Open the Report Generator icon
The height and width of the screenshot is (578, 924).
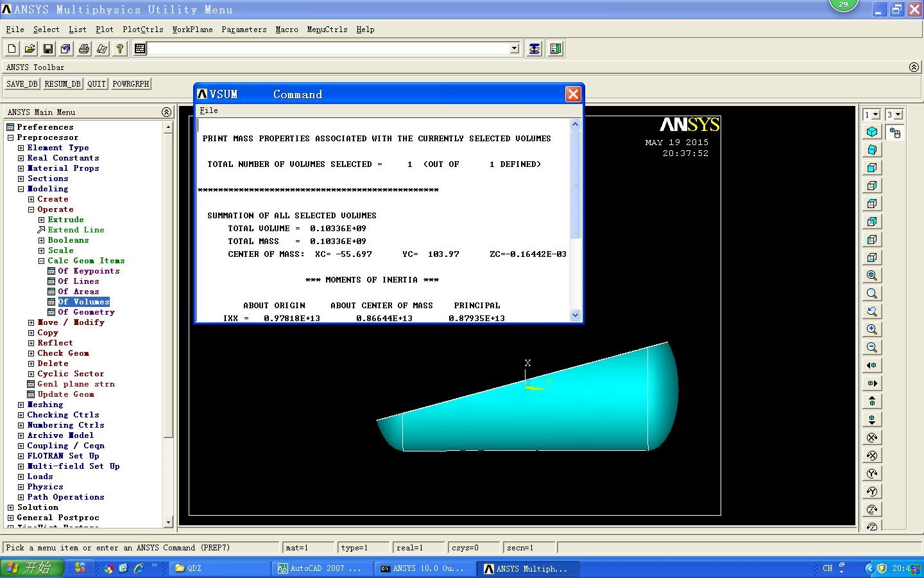(101, 49)
